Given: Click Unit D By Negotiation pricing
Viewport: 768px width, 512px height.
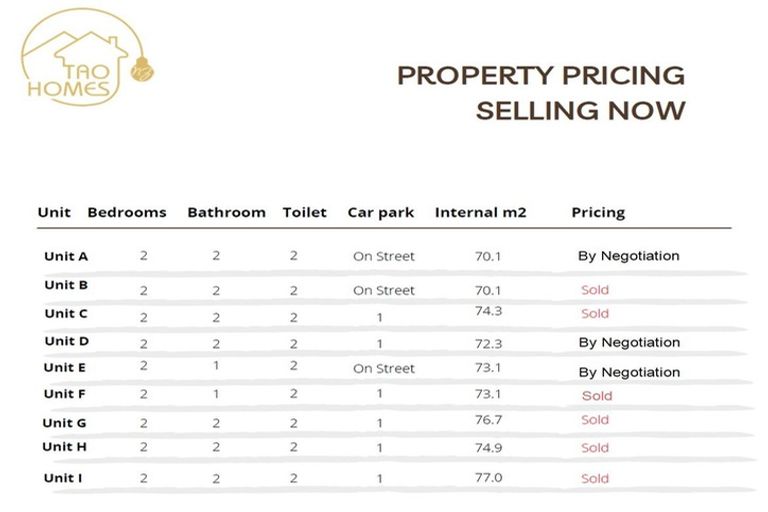Looking at the screenshot, I should (628, 343).
